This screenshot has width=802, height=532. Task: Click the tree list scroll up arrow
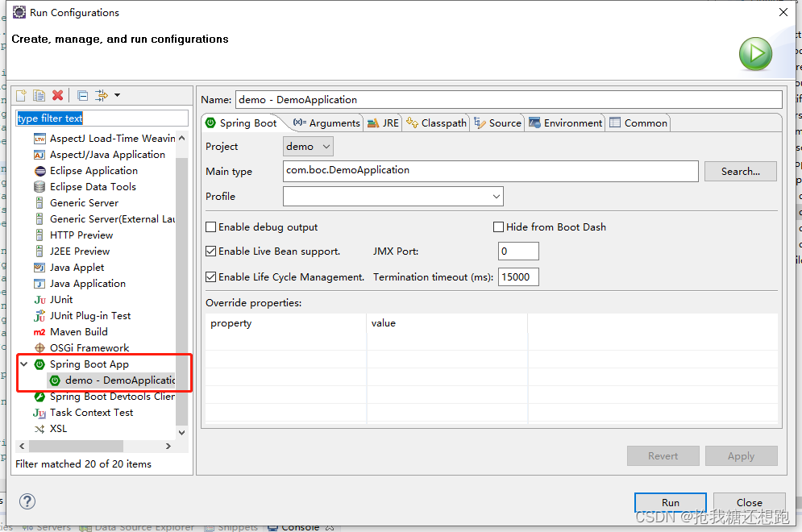181,138
